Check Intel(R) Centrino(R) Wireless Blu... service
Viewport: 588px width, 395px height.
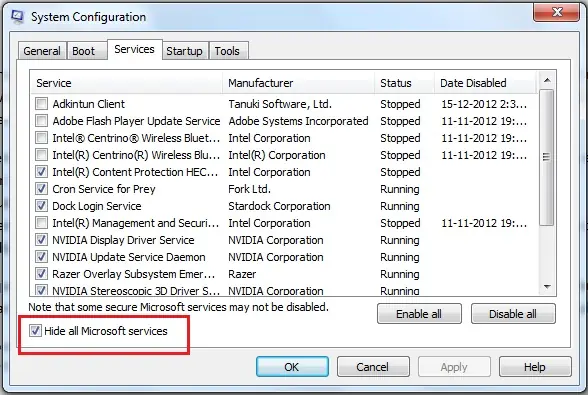coord(41,155)
